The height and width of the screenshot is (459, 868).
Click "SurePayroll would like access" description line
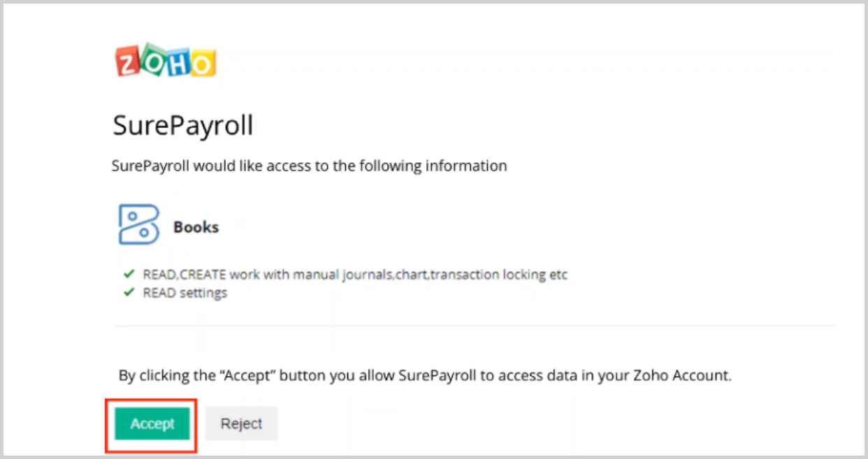pos(310,166)
